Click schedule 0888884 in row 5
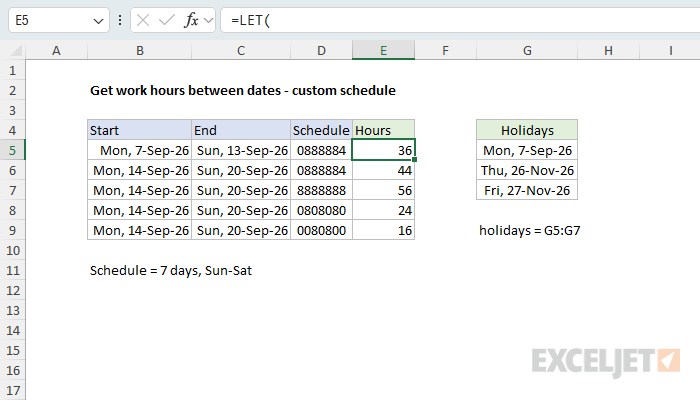Viewport: 700px width, 400px height. [321, 150]
